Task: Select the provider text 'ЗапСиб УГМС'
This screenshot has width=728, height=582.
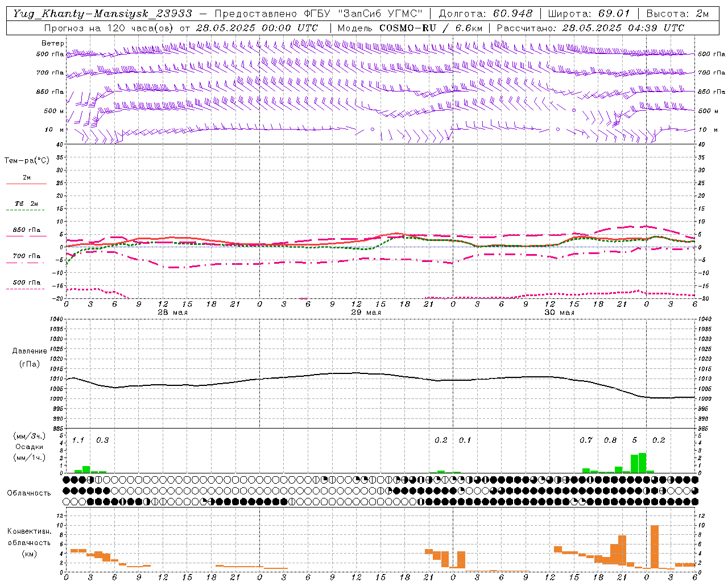Action: point(381,14)
